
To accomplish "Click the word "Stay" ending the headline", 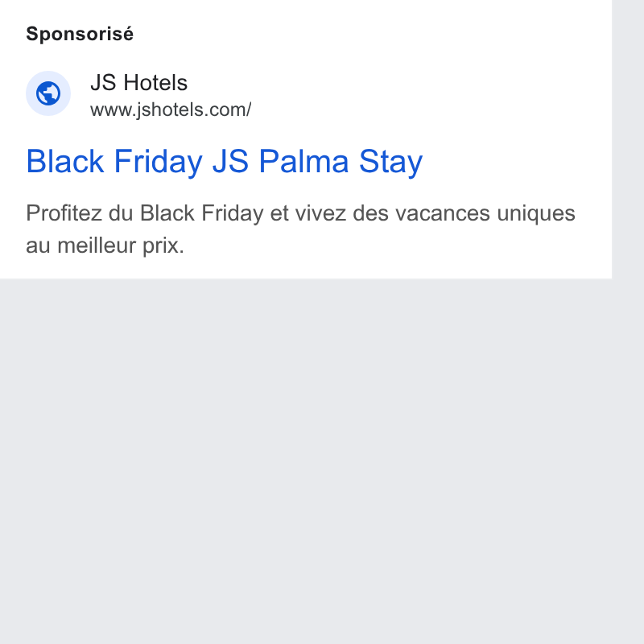I will 390,162.
